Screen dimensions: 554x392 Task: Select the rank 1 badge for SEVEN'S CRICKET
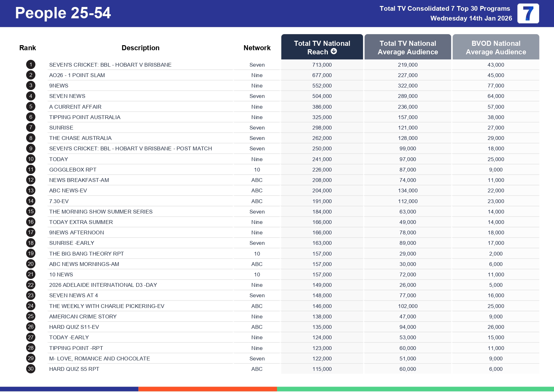[30, 64]
